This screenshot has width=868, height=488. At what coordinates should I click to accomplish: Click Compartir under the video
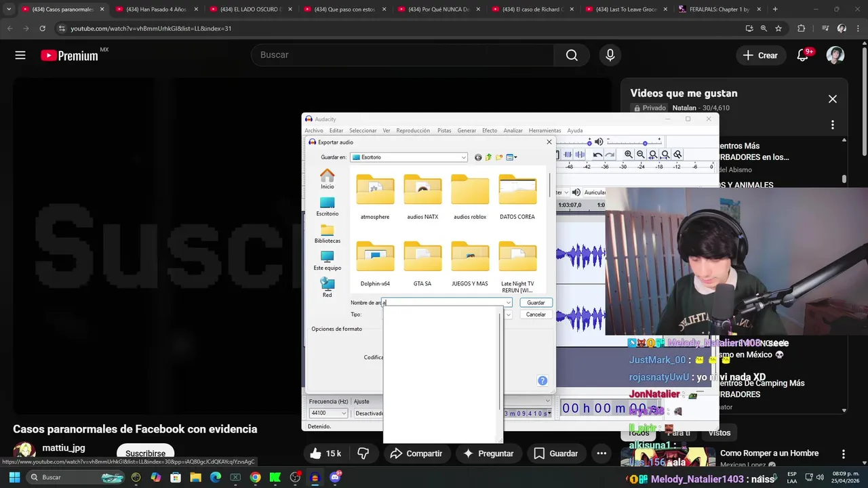[x=416, y=453]
